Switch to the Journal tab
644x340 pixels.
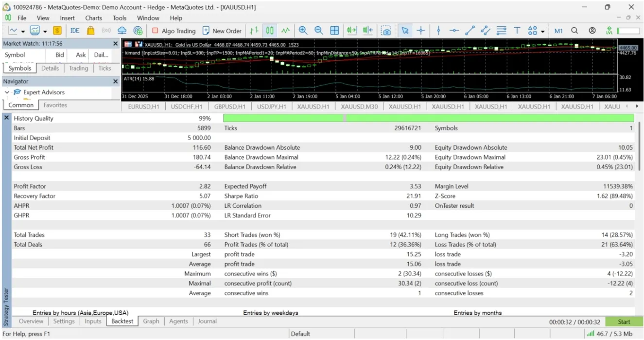[x=208, y=322]
